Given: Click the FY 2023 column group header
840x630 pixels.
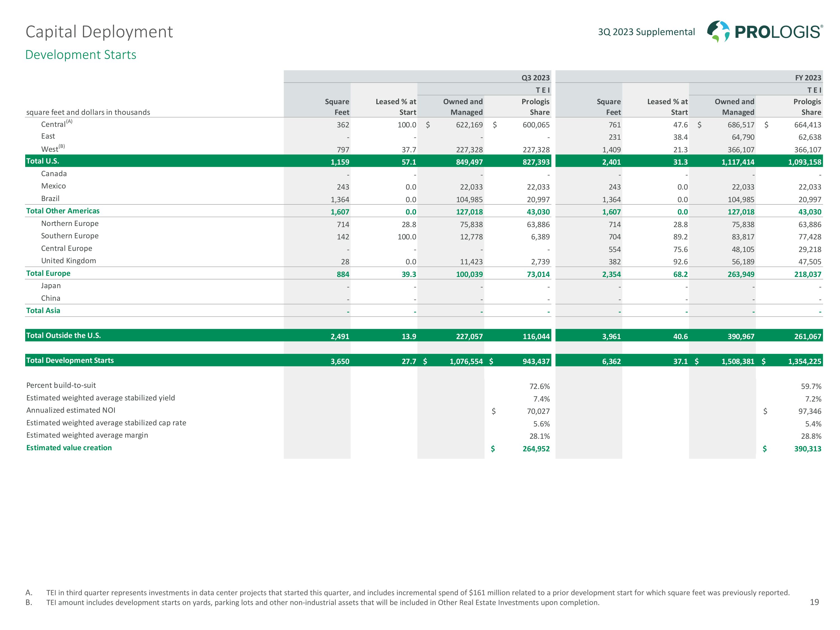Looking at the screenshot, I should click(808, 78).
